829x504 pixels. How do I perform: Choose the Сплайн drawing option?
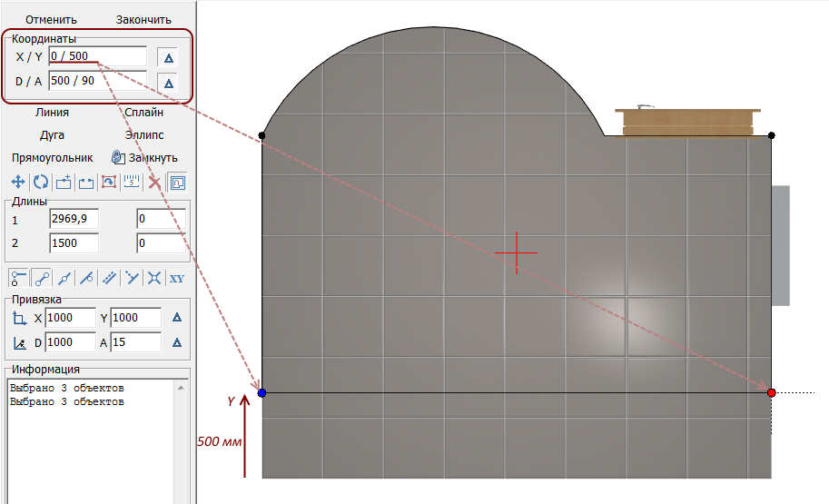click(143, 113)
